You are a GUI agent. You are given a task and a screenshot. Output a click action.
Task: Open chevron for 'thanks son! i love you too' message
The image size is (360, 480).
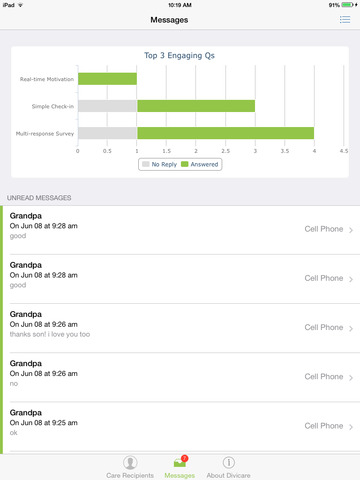click(351, 328)
